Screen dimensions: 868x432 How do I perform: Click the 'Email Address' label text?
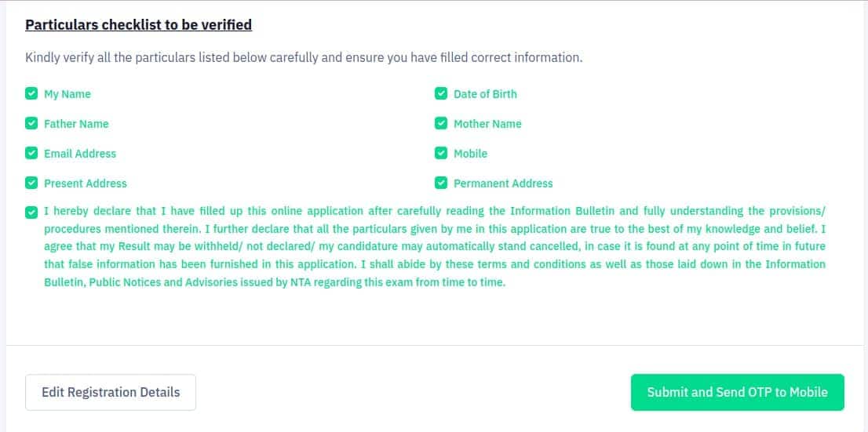click(80, 154)
